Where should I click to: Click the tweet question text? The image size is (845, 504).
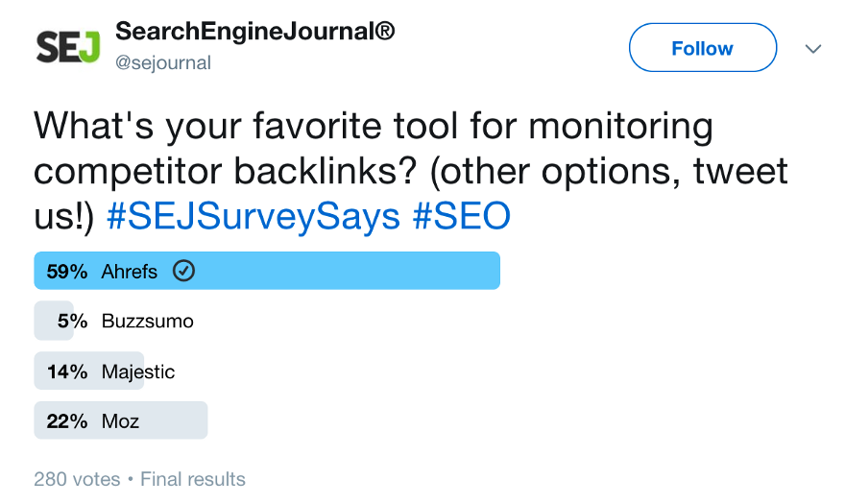411,171
